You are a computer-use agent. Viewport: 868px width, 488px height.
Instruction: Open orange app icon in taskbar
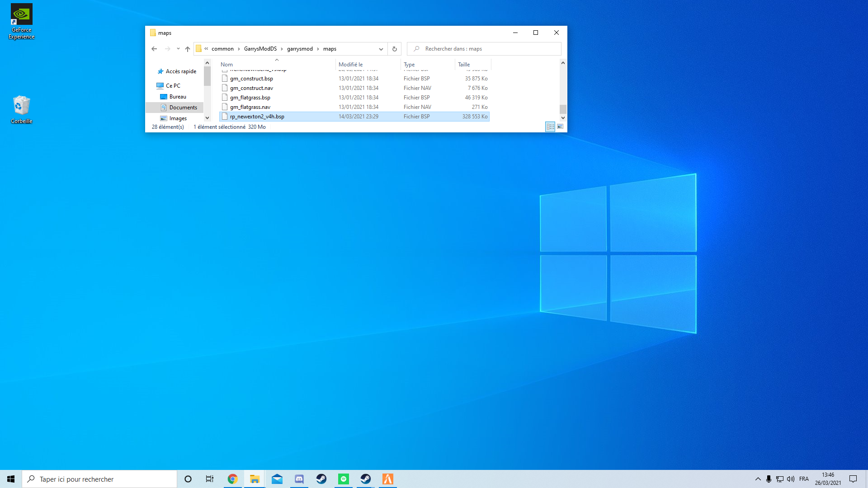coord(387,479)
